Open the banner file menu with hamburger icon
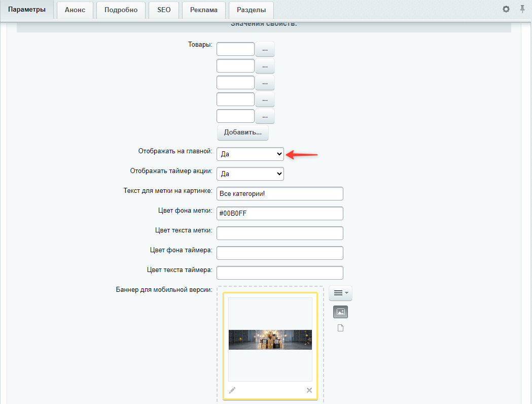This screenshot has height=404, width=532. [340, 293]
